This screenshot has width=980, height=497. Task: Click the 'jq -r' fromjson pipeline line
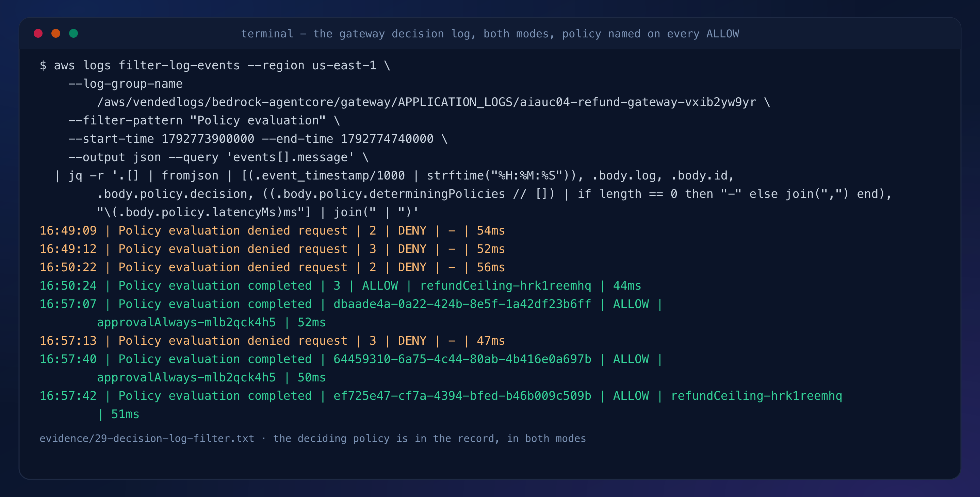[394, 175]
